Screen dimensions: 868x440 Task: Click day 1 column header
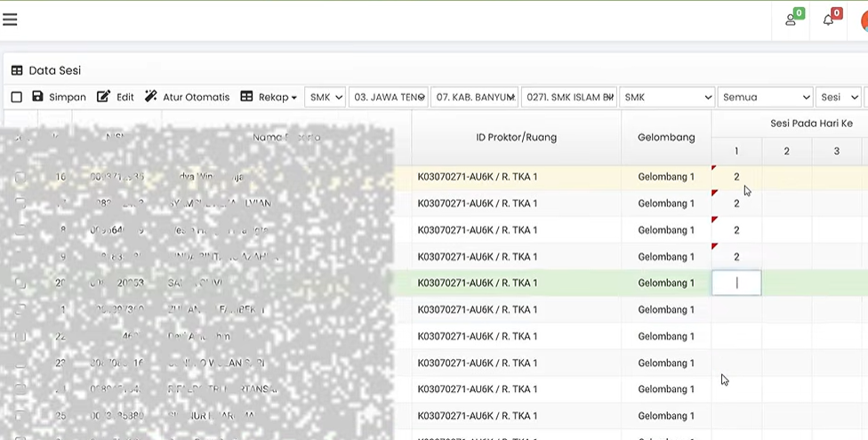pos(736,151)
